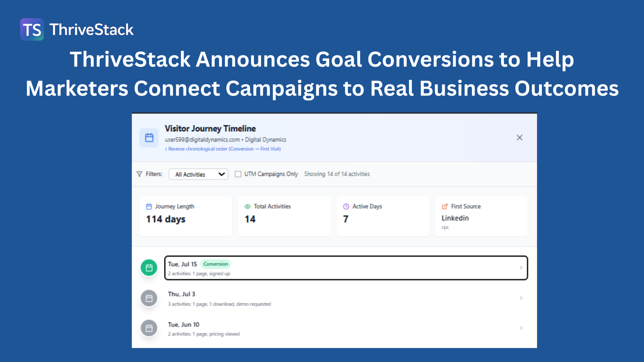The image size is (644, 362).
Task: Select the Tue, Jul 15 date text
Action: click(183, 264)
